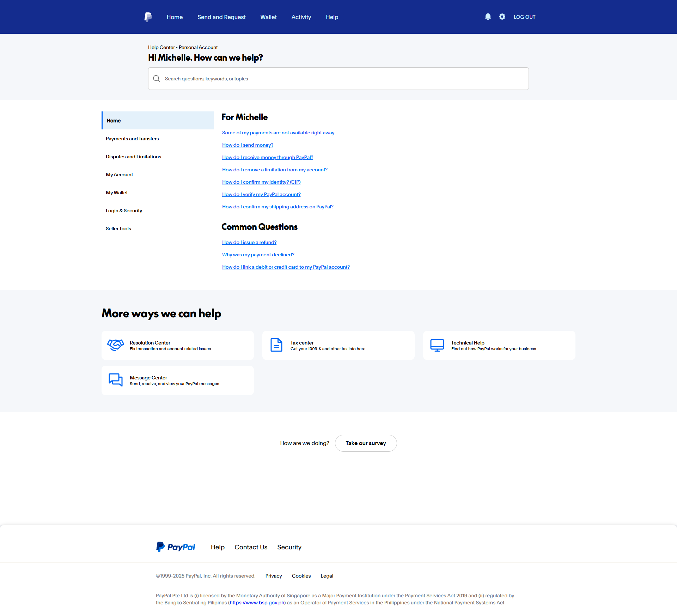677x616 pixels.
Task: Click the PayPal logo in footer
Action: 176,547
